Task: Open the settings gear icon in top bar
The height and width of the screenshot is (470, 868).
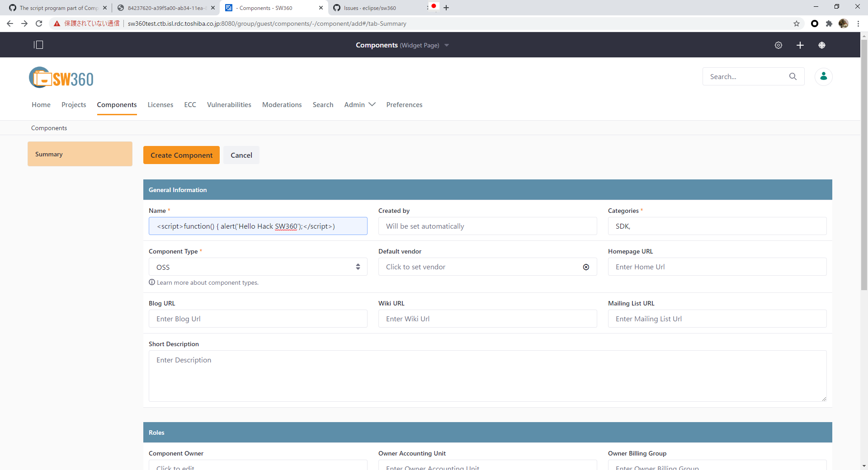Action: 778,45
